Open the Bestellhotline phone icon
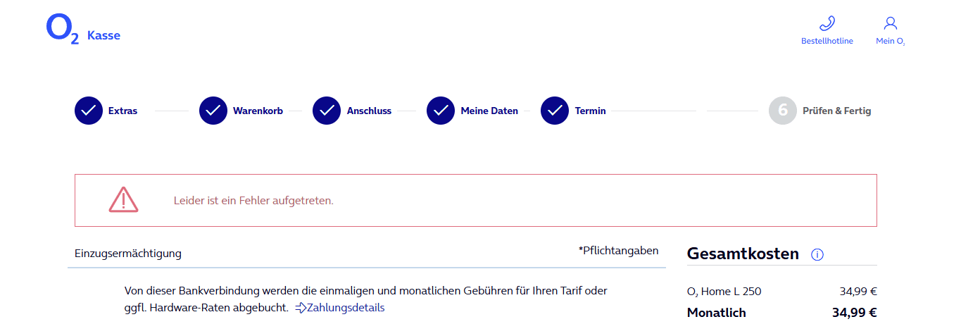Viewport: 980px width, 324px height. point(827,23)
